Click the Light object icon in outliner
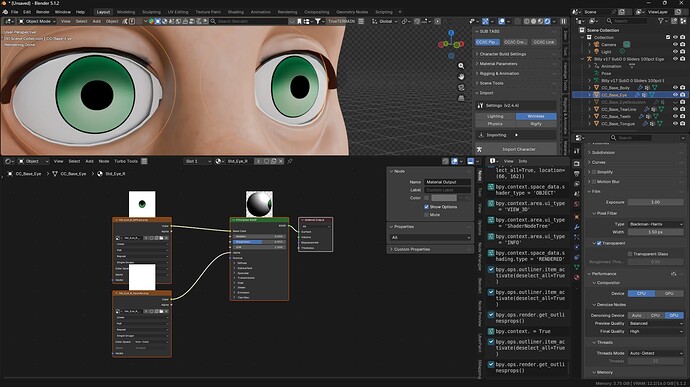Viewport: 690px width, 387px height. click(x=597, y=52)
